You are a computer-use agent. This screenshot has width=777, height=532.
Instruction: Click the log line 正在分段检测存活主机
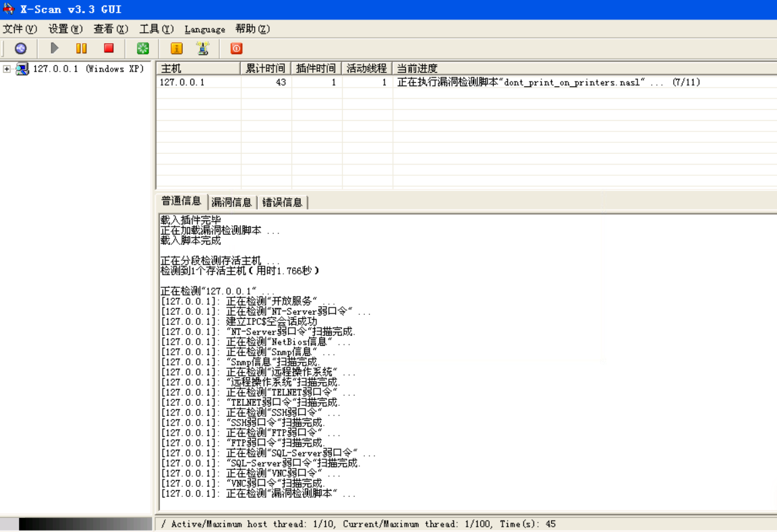[220, 260]
